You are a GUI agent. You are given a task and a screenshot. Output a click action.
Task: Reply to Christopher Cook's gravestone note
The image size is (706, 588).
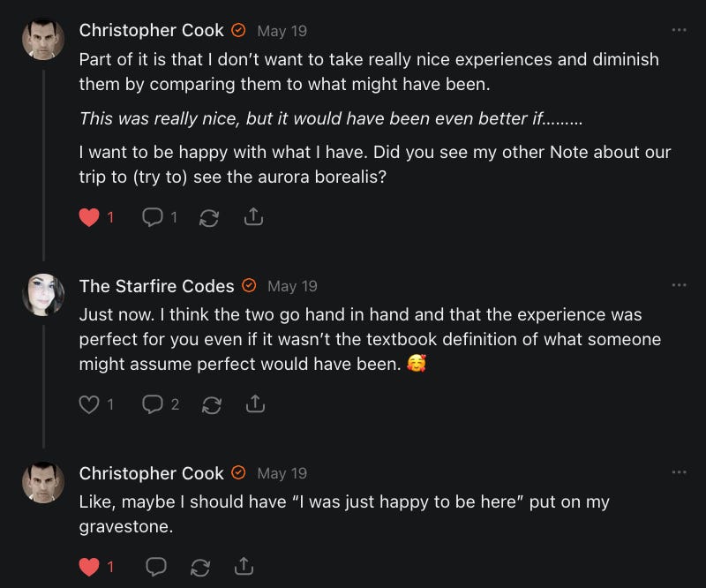tap(155, 567)
